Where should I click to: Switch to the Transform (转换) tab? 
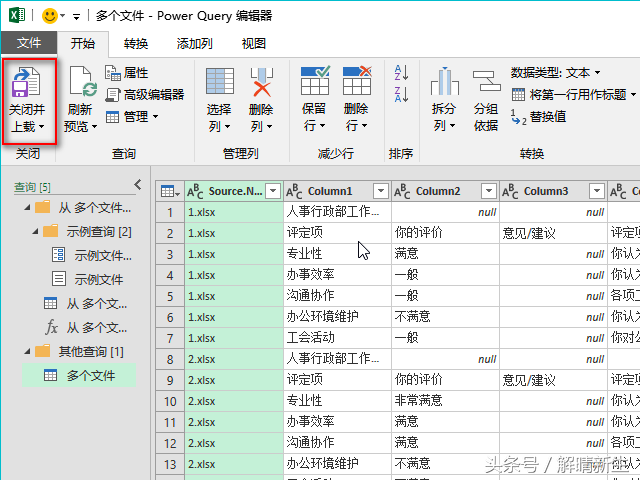136,43
